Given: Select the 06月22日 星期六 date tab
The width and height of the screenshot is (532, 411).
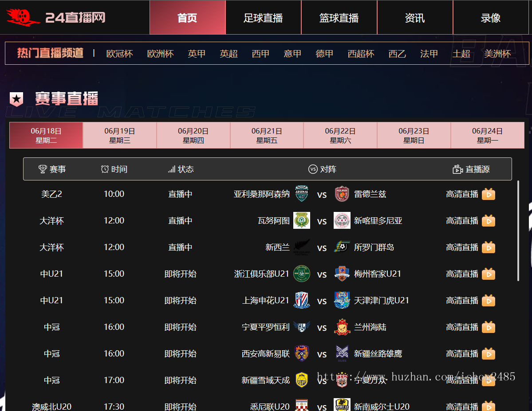Looking at the screenshot, I should (x=340, y=135).
